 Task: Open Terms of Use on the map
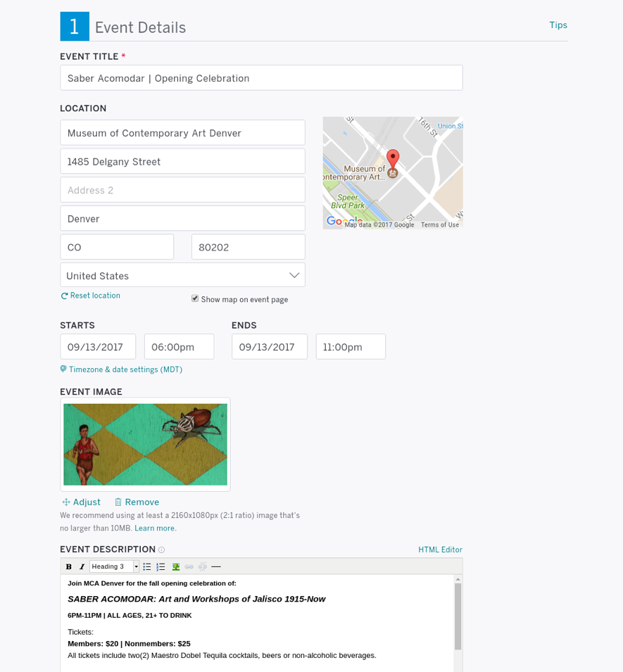pyautogui.click(x=440, y=224)
